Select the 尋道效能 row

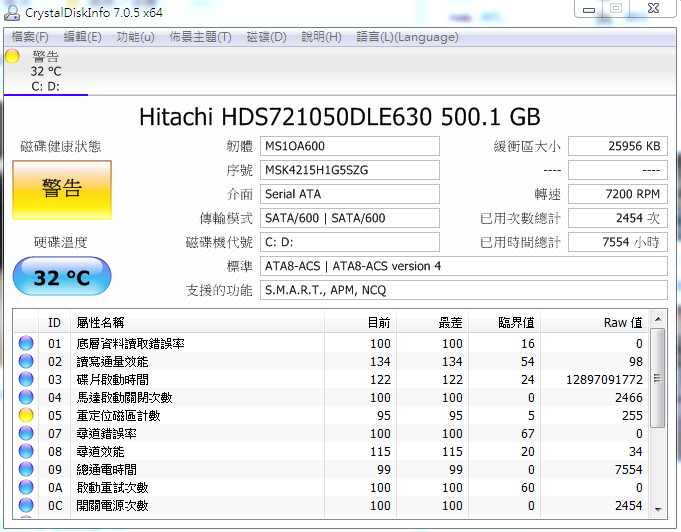click(331, 451)
